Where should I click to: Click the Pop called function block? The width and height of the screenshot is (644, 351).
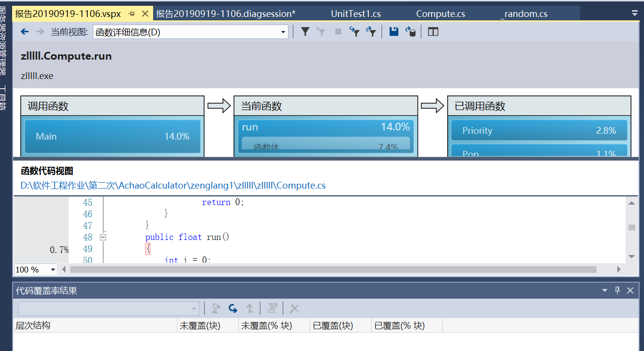(539, 151)
